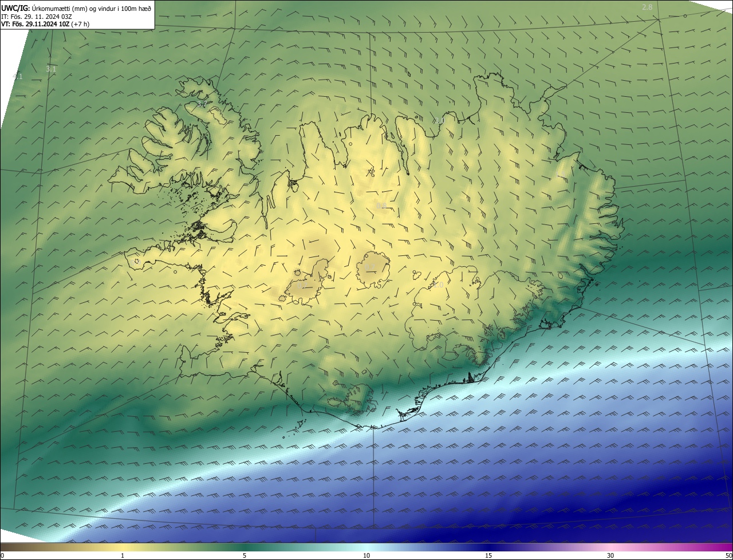This screenshot has width=733, height=560.
Task: Click the 10 tick on color scale
Action: (x=366, y=555)
